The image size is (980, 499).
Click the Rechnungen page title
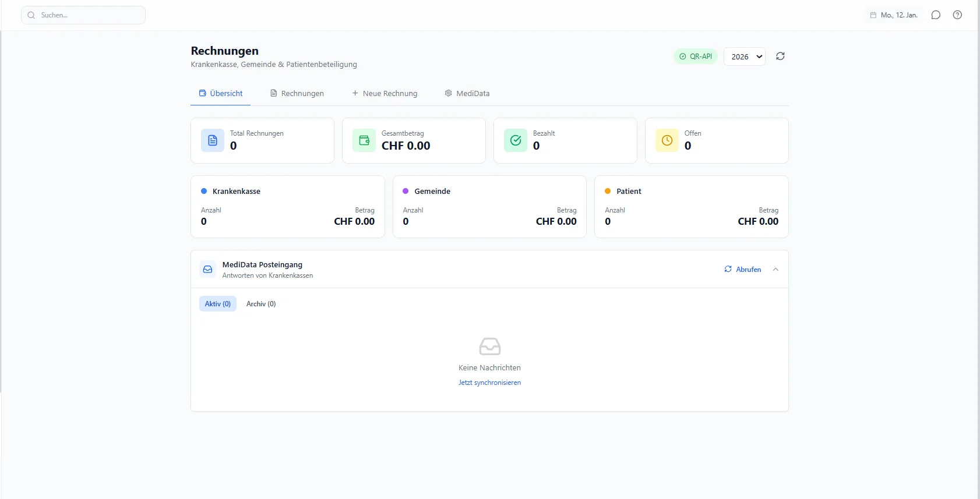pyautogui.click(x=225, y=51)
